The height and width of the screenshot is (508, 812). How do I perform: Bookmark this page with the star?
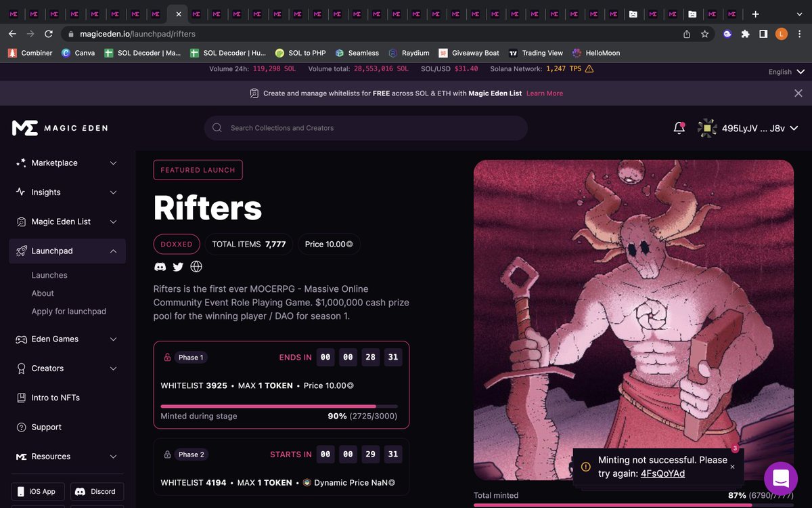(704, 34)
